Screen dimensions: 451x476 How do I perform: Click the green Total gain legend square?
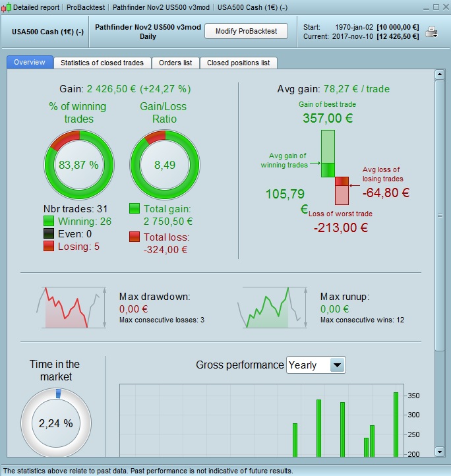pyautogui.click(x=135, y=208)
